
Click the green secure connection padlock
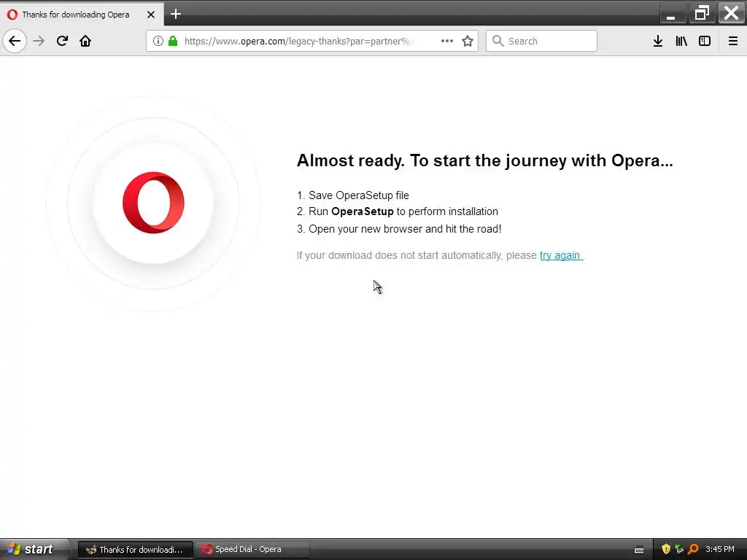[x=173, y=41]
